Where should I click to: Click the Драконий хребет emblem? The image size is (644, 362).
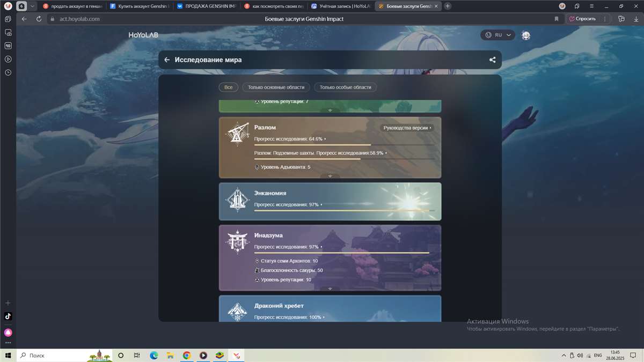click(x=237, y=312)
